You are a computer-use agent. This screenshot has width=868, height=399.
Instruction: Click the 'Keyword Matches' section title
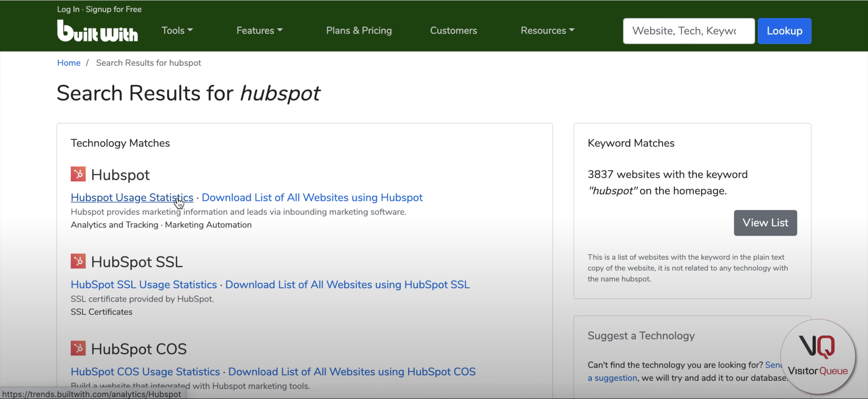[x=631, y=143]
